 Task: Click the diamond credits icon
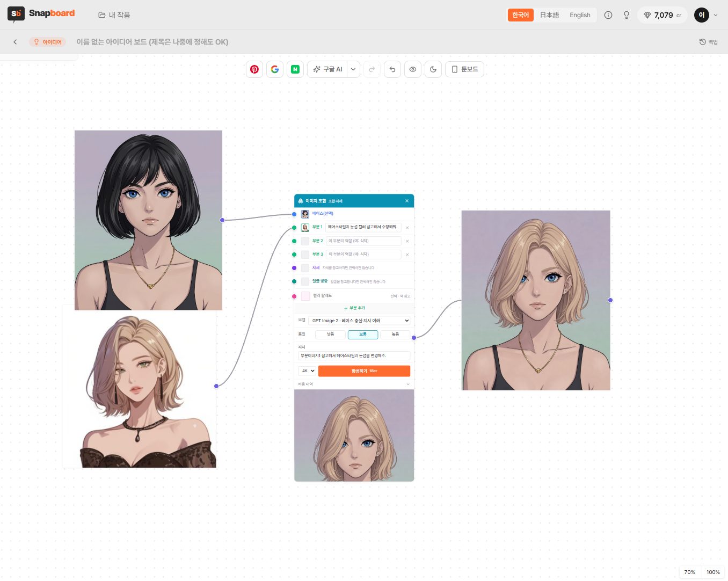647,15
